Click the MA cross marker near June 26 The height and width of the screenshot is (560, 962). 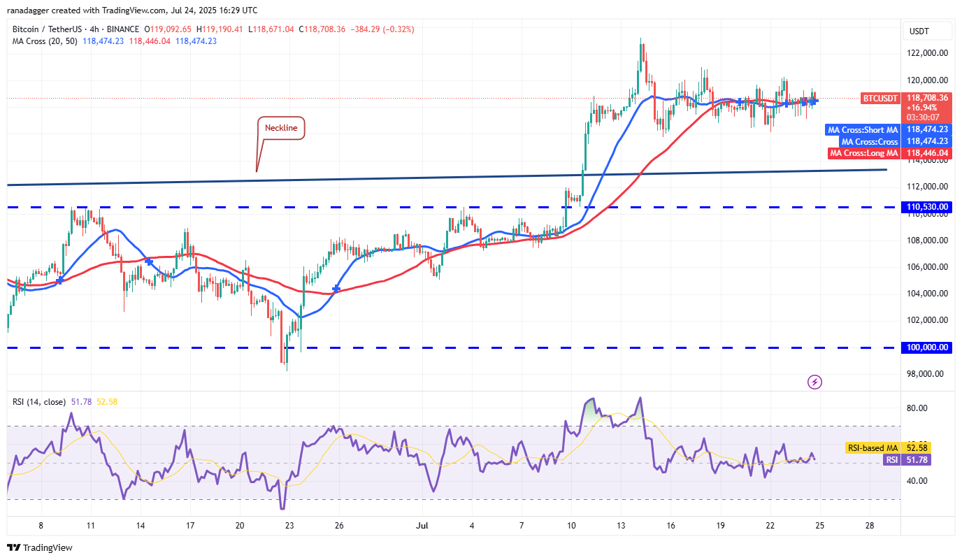337,289
